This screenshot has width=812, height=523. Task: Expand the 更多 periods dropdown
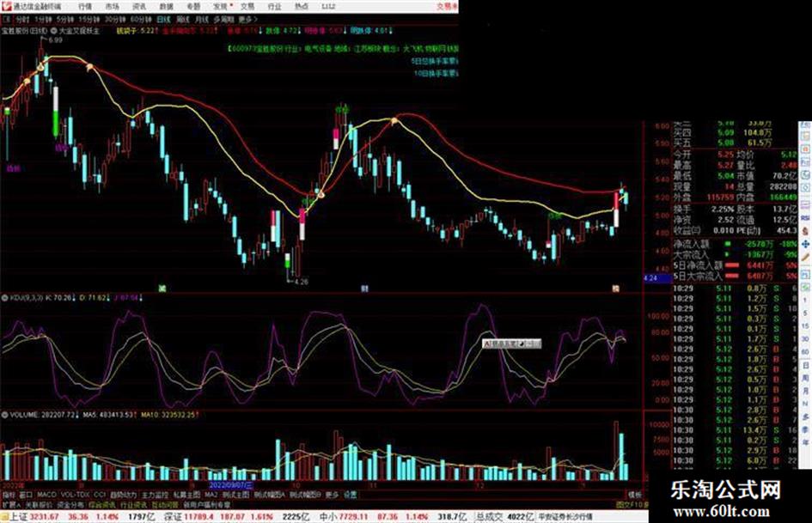click(x=247, y=20)
